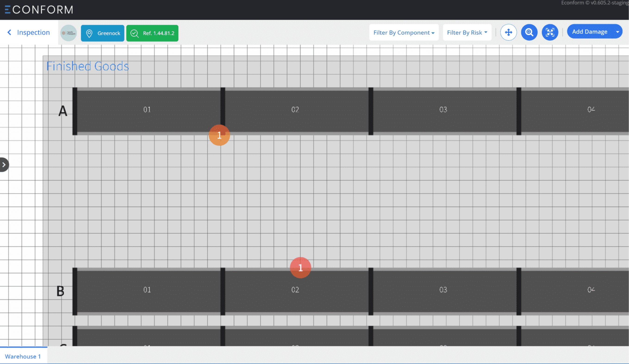Open the red damage marker on rack B

pyautogui.click(x=300, y=268)
